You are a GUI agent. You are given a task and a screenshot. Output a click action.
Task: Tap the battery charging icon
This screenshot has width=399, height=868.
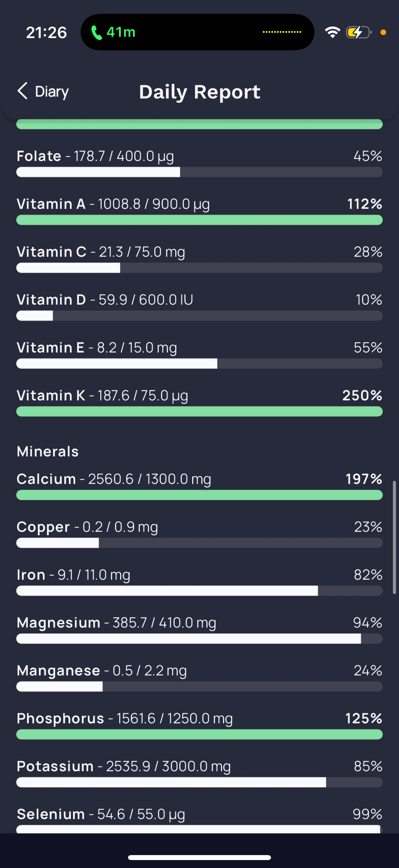(x=359, y=32)
